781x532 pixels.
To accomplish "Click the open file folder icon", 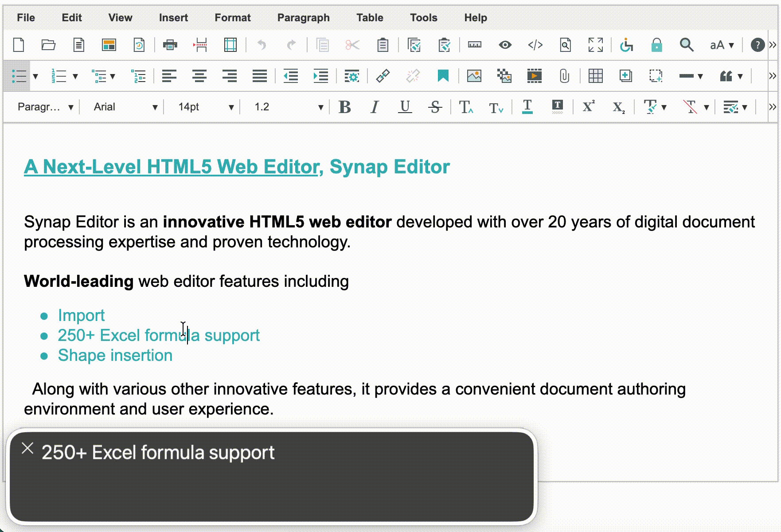I will (x=48, y=45).
